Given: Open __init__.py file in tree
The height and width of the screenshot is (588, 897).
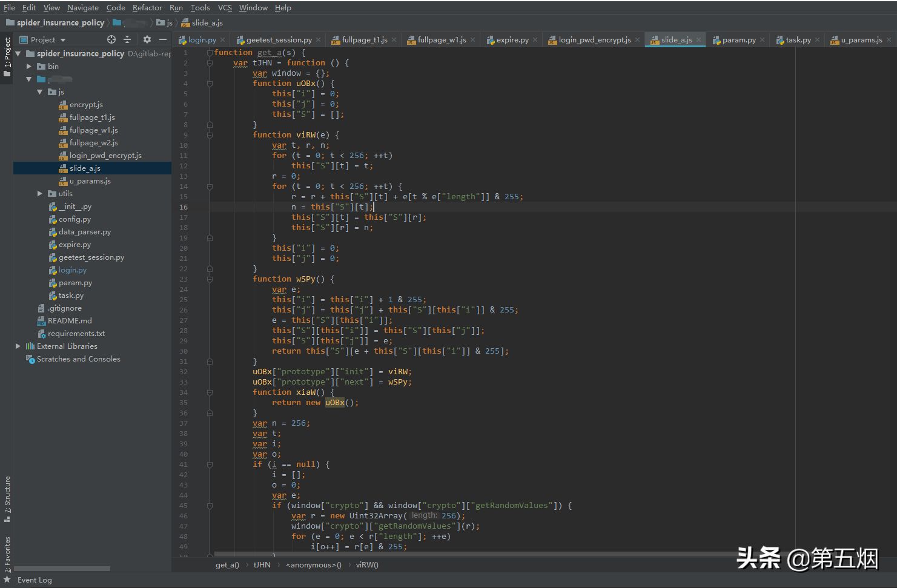Looking at the screenshot, I should [x=70, y=206].
